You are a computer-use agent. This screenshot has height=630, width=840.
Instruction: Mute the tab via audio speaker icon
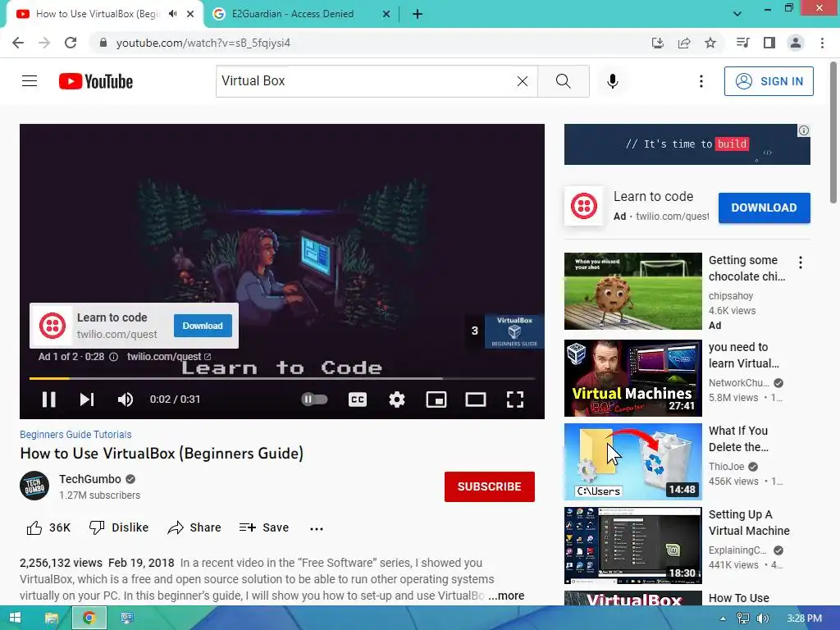[x=172, y=14]
